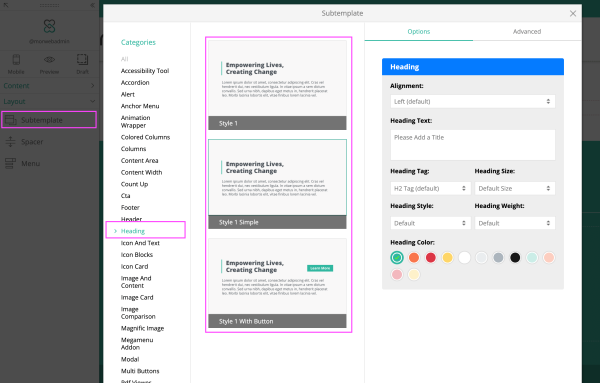
Task: Open the Multi Buttons category
Action: (x=140, y=371)
